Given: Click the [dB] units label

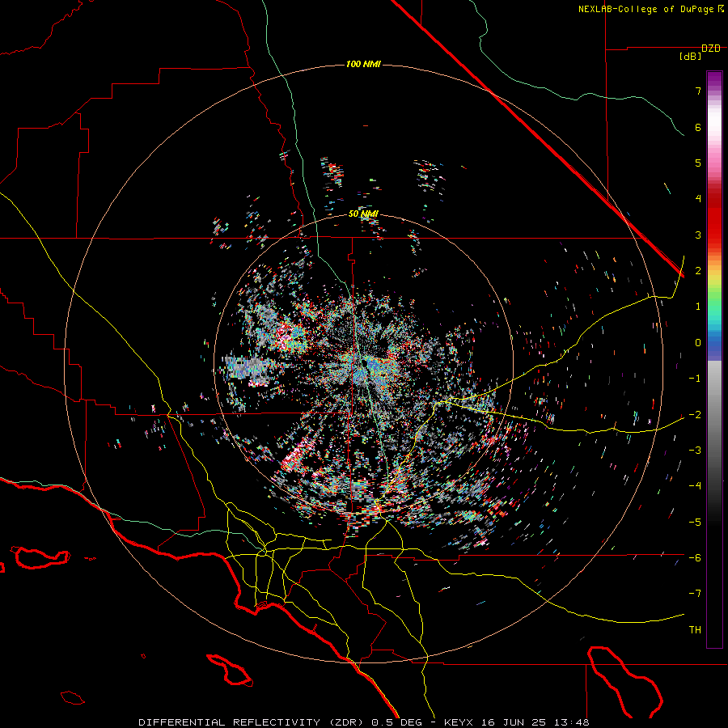Looking at the screenshot, I should point(690,57).
